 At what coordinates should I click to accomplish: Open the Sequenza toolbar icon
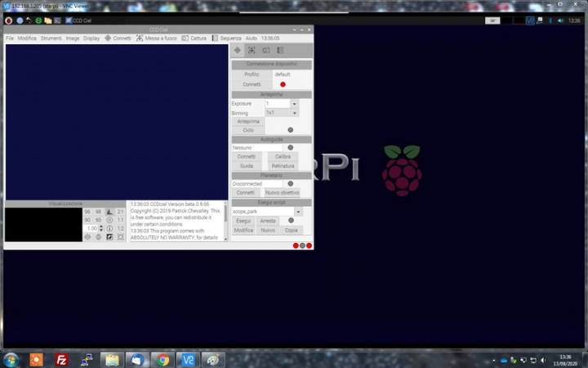(x=214, y=38)
